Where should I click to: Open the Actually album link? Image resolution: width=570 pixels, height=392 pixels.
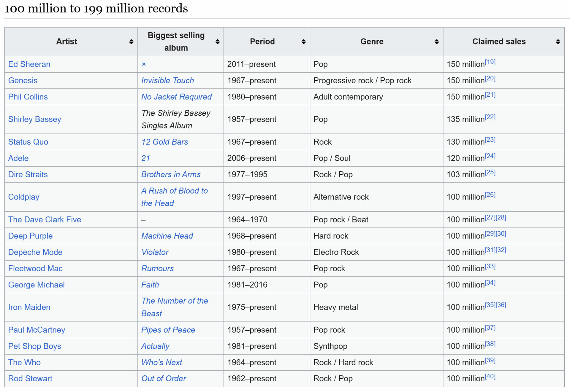[x=155, y=346]
